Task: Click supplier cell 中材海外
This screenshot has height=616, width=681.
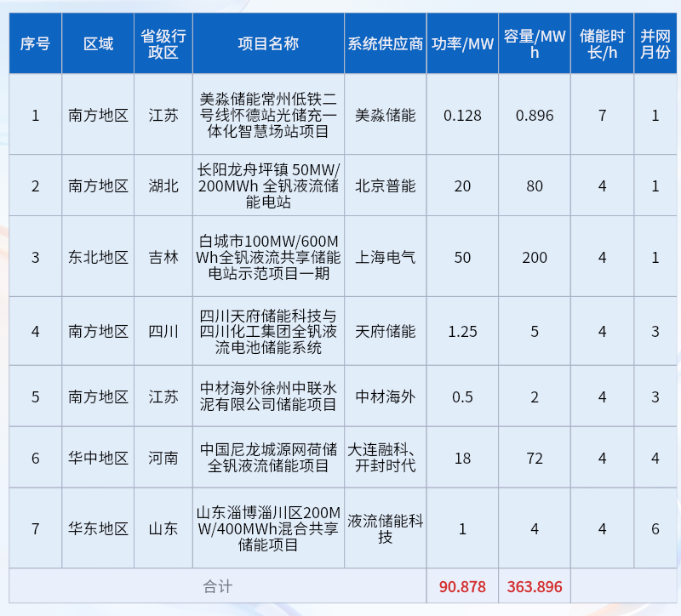Action: tap(386, 396)
